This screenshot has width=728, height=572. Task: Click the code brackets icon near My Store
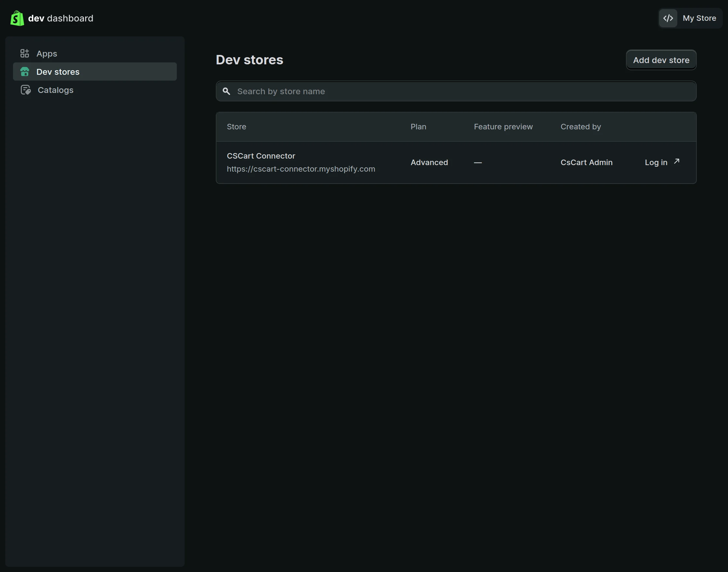[668, 18]
